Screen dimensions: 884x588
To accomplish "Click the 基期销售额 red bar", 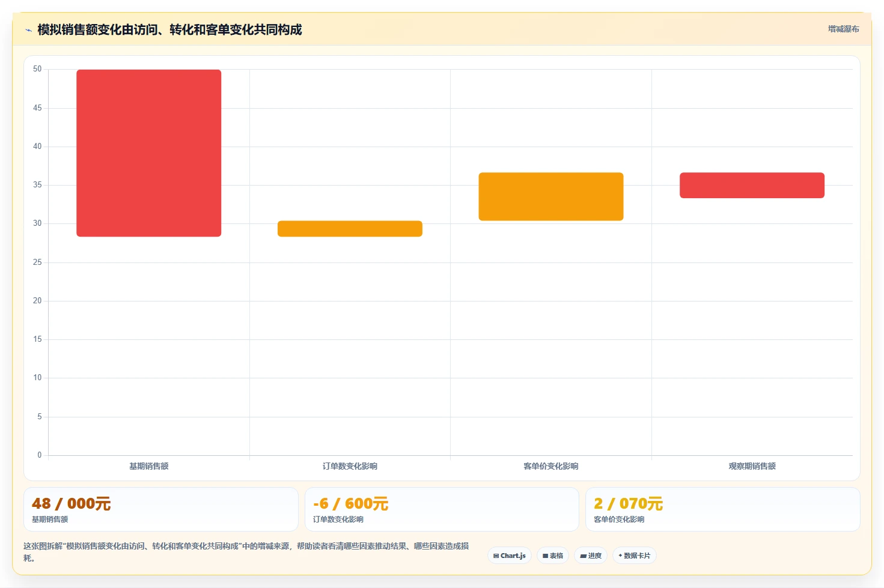I will point(149,153).
